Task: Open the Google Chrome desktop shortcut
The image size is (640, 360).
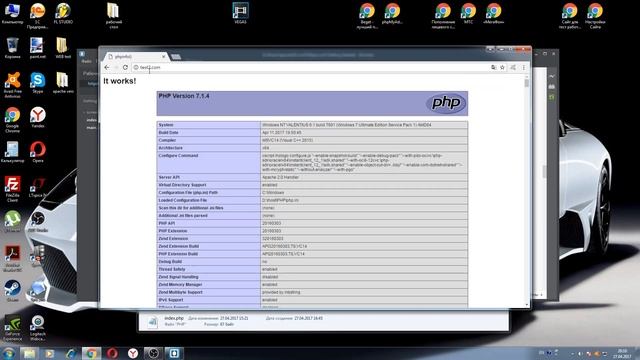Action: click(x=12, y=119)
